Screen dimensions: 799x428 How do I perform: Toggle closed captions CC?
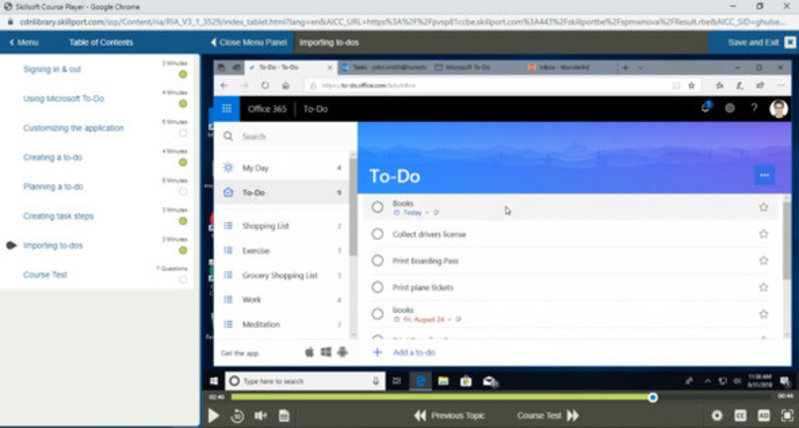(x=740, y=416)
